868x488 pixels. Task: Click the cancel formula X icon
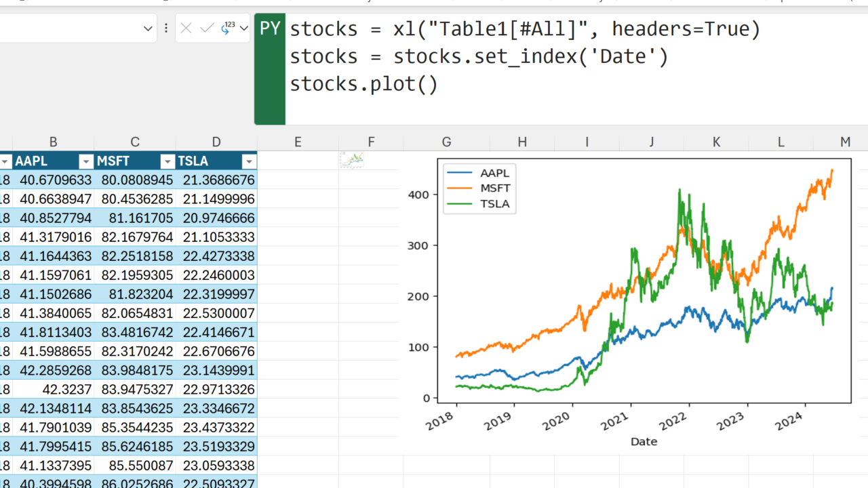click(186, 28)
